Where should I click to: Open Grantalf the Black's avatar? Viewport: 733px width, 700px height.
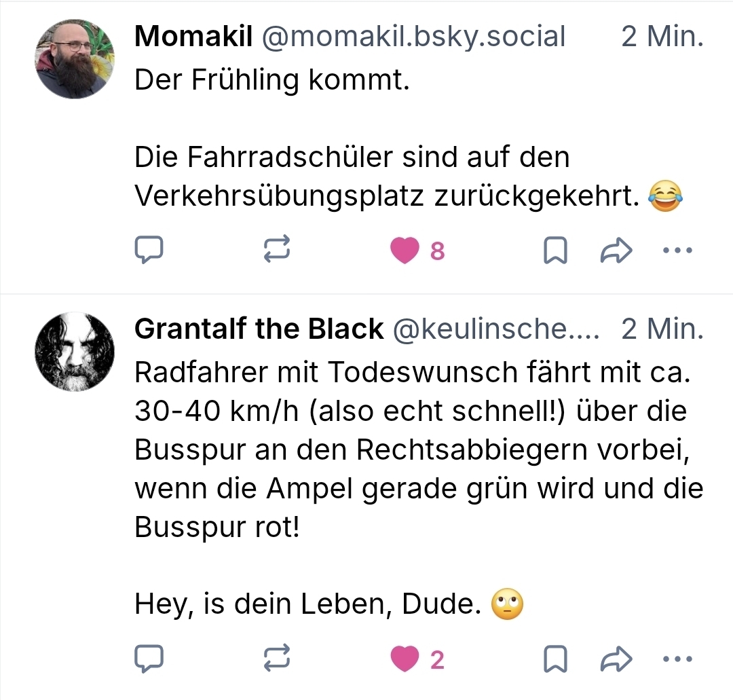click(75, 352)
